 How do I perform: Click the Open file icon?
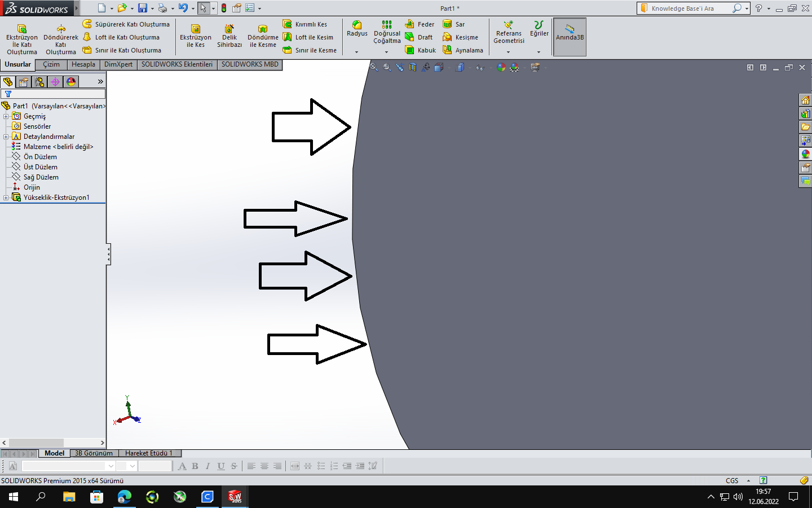coord(122,8)
